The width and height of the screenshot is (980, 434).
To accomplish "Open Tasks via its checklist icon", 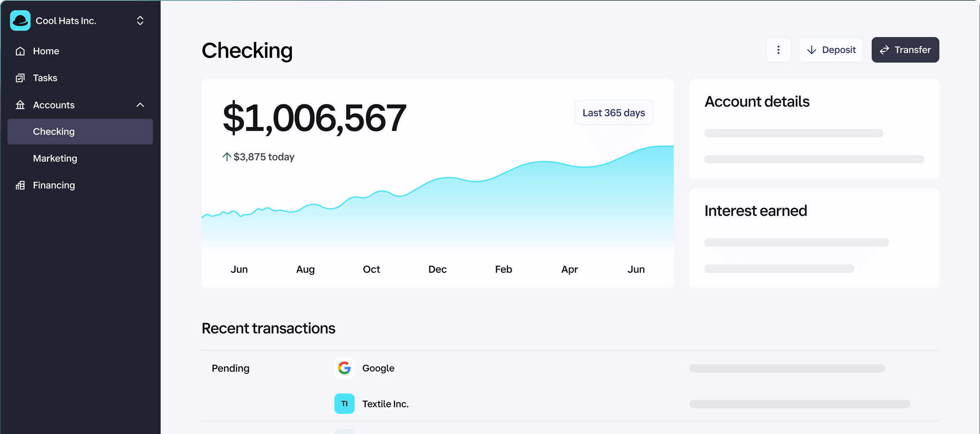I will (20, 78).
